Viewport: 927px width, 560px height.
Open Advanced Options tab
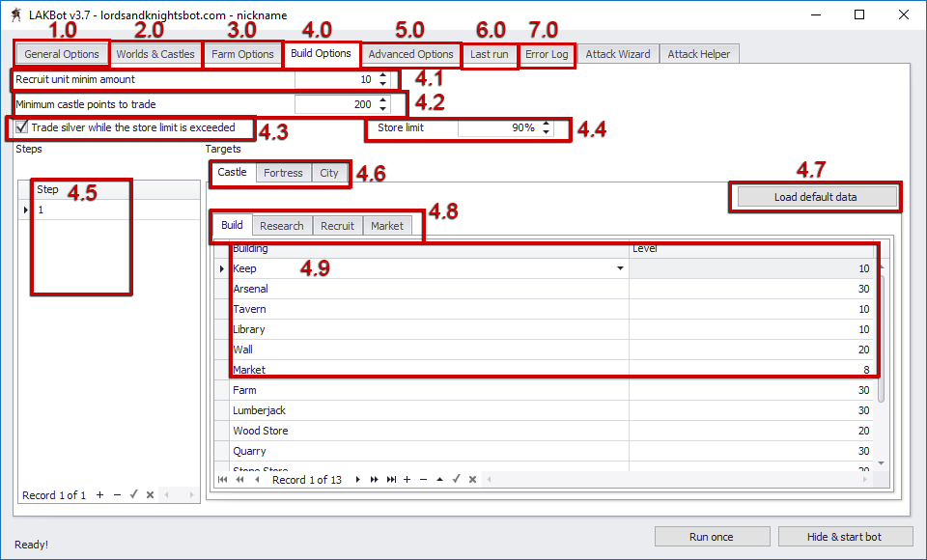point(411,54)
